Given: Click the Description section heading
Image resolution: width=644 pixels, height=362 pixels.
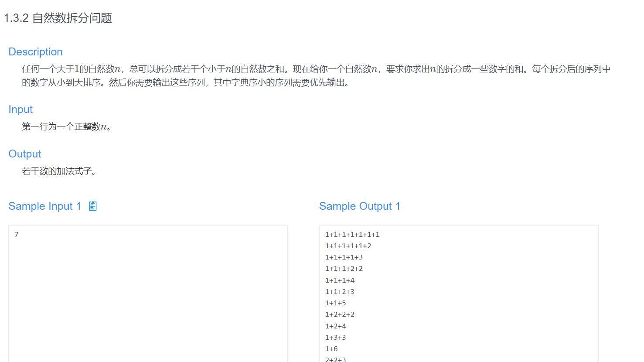Looking at the screenshot, I should [35, 52].
